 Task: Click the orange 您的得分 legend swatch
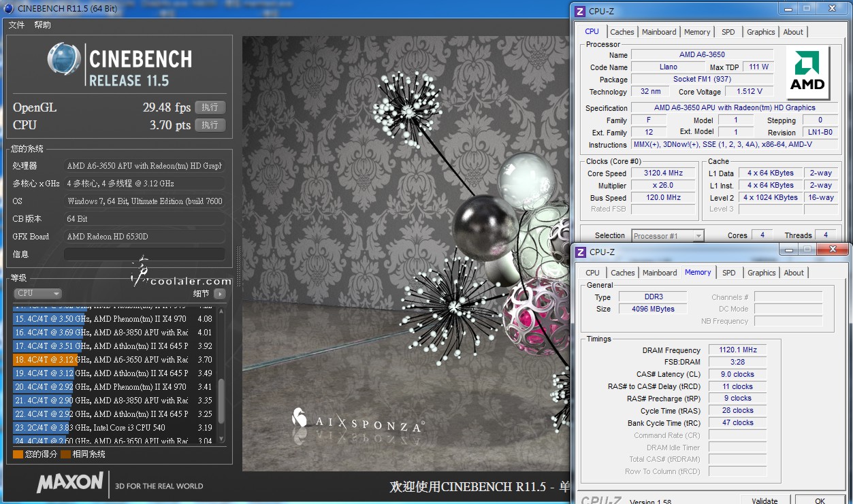pos(18,454)
